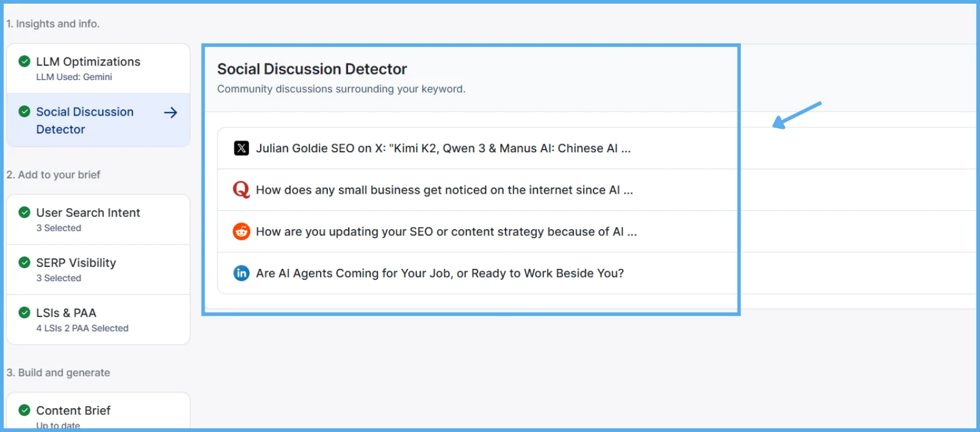Click the Reddit icon in discussion list

pyautogui.click(x=241, y=232)
